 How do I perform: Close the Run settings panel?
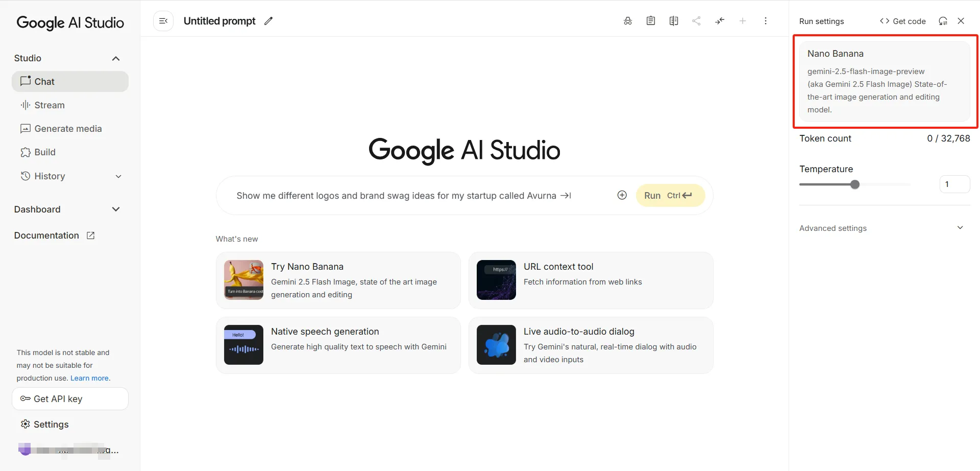[x=961, y=21]
